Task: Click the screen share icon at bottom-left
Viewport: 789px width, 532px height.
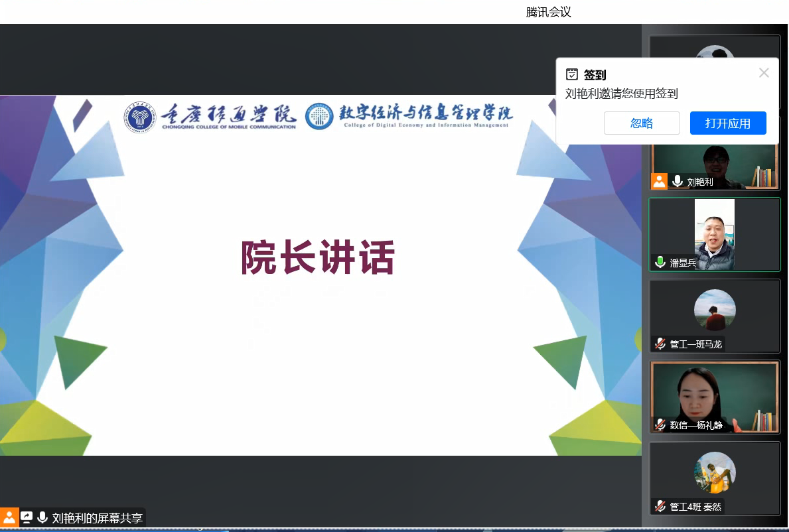Action: tap(27, 517)
